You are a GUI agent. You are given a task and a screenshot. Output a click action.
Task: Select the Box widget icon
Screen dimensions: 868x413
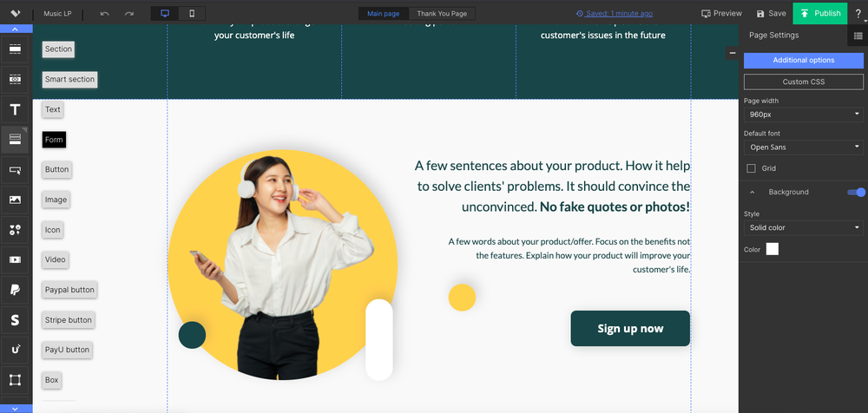[15, 380]
